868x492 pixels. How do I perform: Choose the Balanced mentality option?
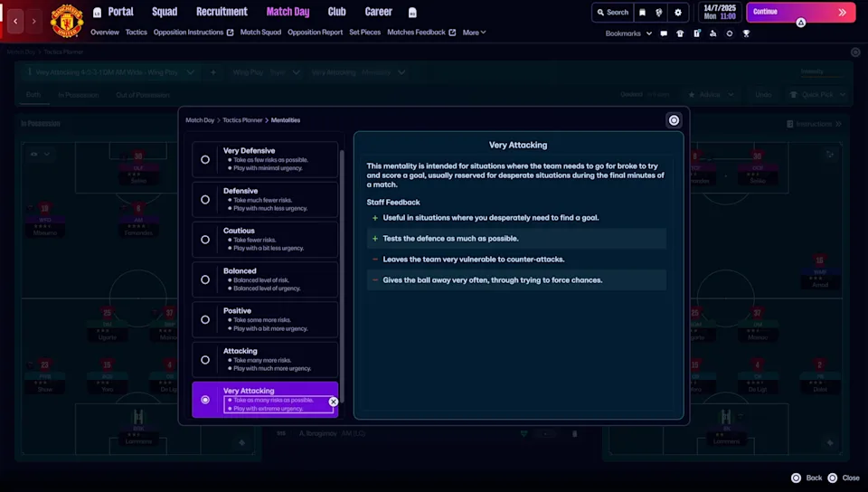click(x=205, y=279)
